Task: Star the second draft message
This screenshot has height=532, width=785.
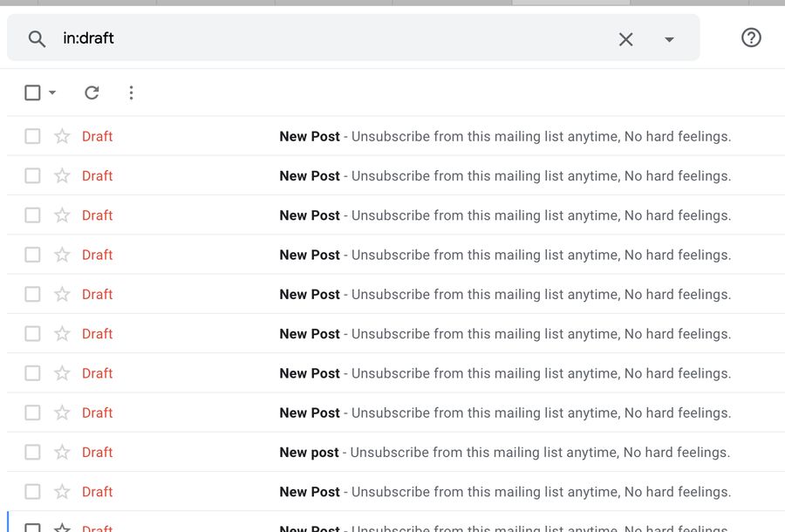Action: 62,176
